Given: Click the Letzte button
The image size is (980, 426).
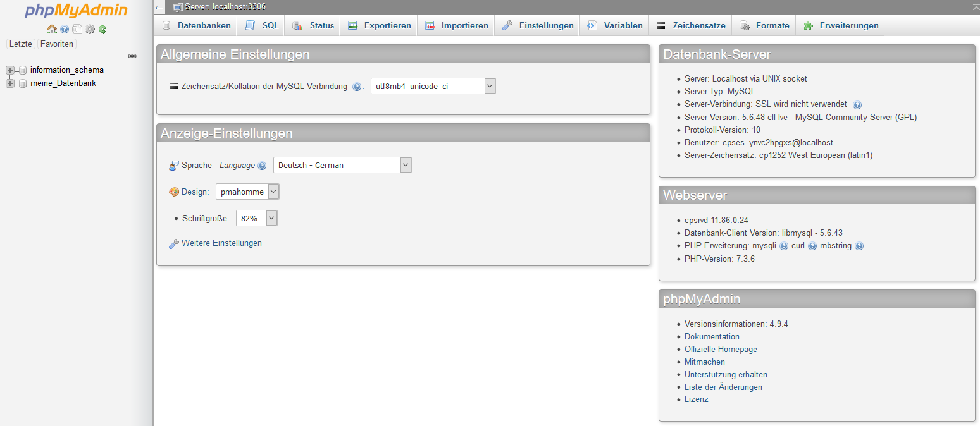Looking at the screenshot, I should click(21, 44).
